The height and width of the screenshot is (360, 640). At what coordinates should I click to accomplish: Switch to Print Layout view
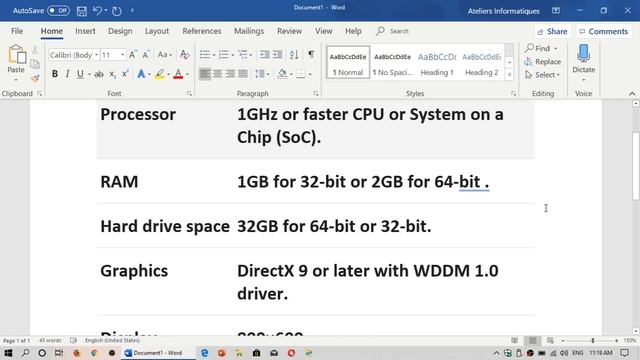tap(533, 340)
